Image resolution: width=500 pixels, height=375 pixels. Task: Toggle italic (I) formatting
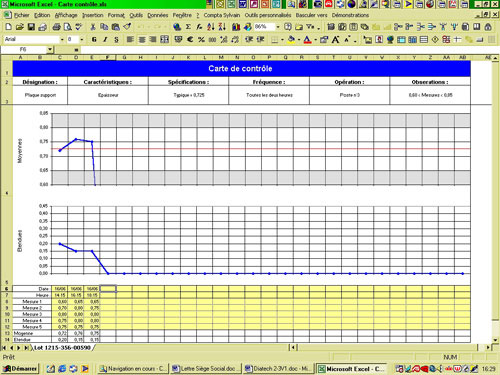pyautogui.click(x=105, y=40)
